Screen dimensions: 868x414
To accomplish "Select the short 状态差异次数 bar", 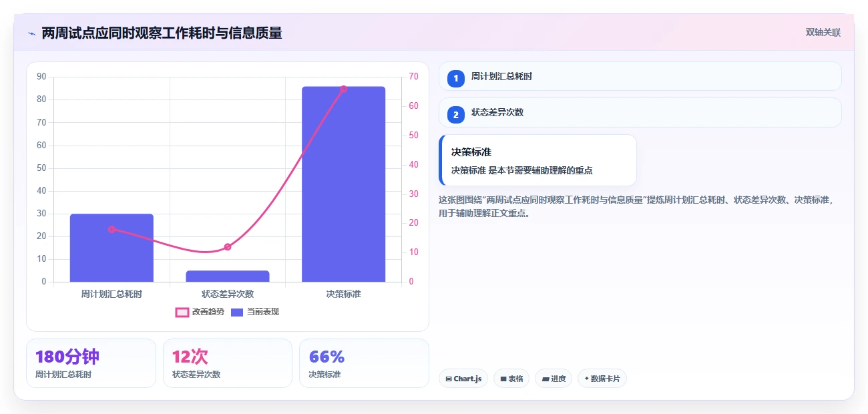I will coord(228,276).
